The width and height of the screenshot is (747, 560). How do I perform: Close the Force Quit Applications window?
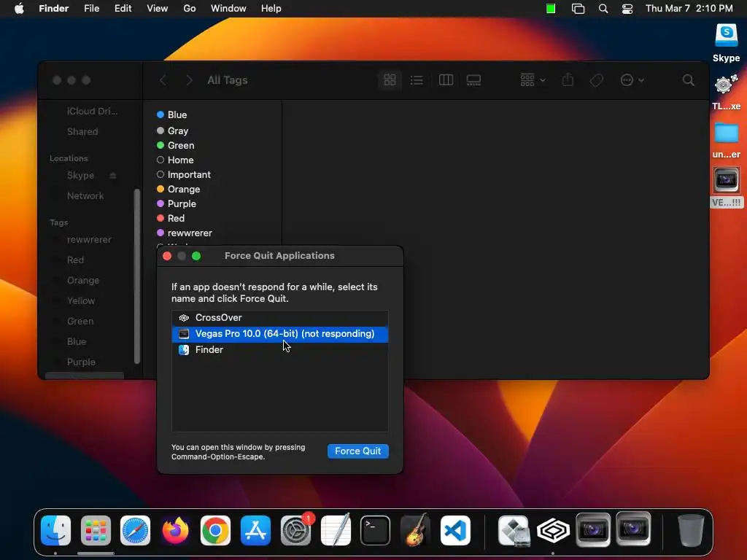pos(167,256)
